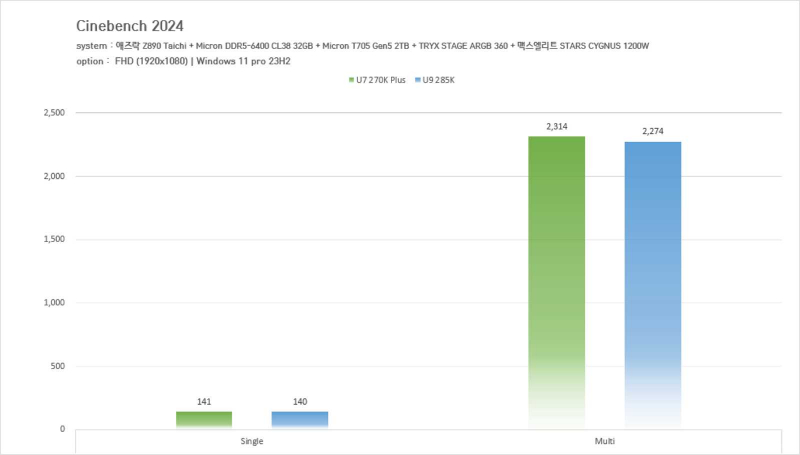Click the Single category axis label
The width and height of the screenshot is (800, 455).
click(x=252, y=441)
